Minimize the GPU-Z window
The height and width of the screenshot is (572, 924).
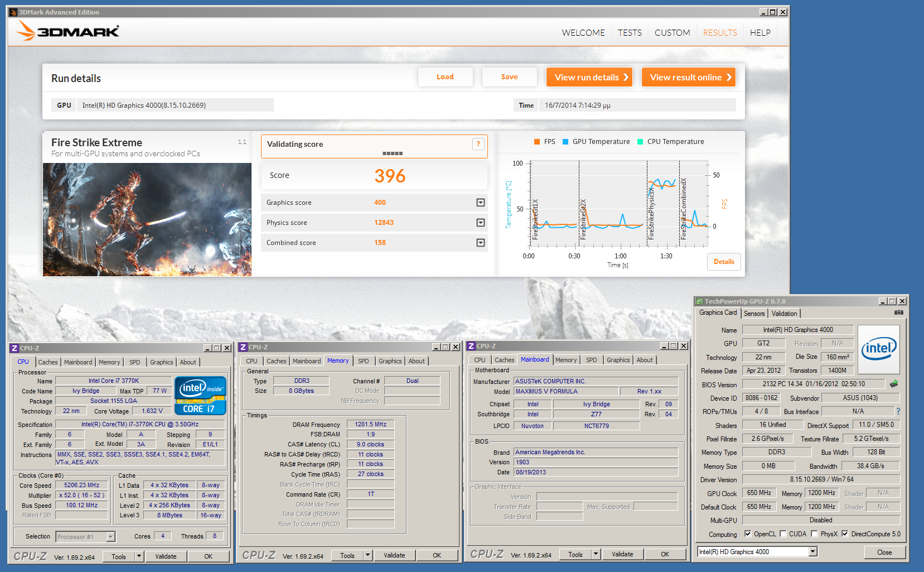883,301
